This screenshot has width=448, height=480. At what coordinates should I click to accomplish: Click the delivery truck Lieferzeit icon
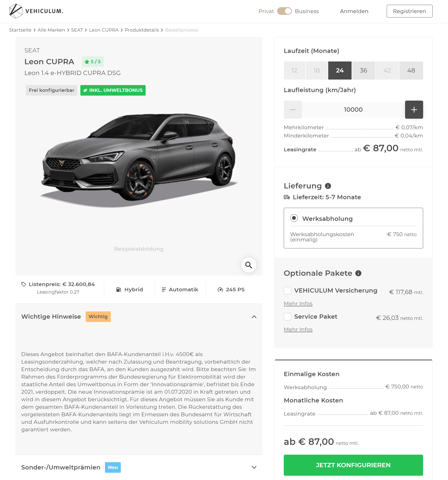coord(287,197)
